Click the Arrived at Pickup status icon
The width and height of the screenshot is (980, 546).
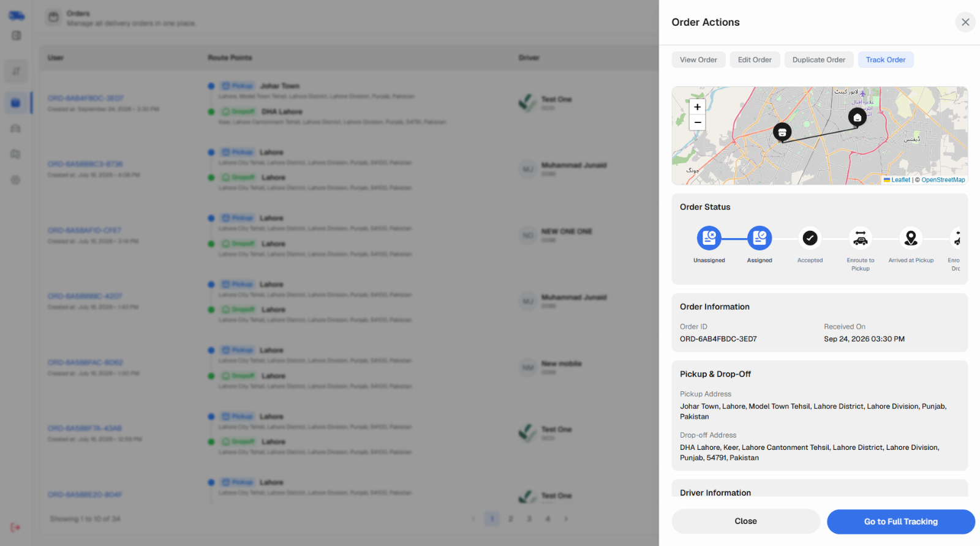point(911,238)
